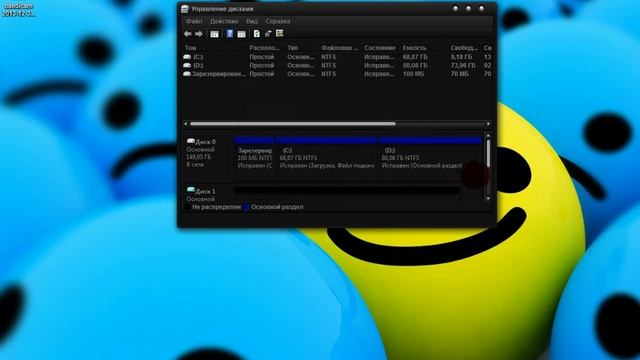Screen dimensions: 640x360
Task: Open the Действие menu
Action: tap(224, 21)
